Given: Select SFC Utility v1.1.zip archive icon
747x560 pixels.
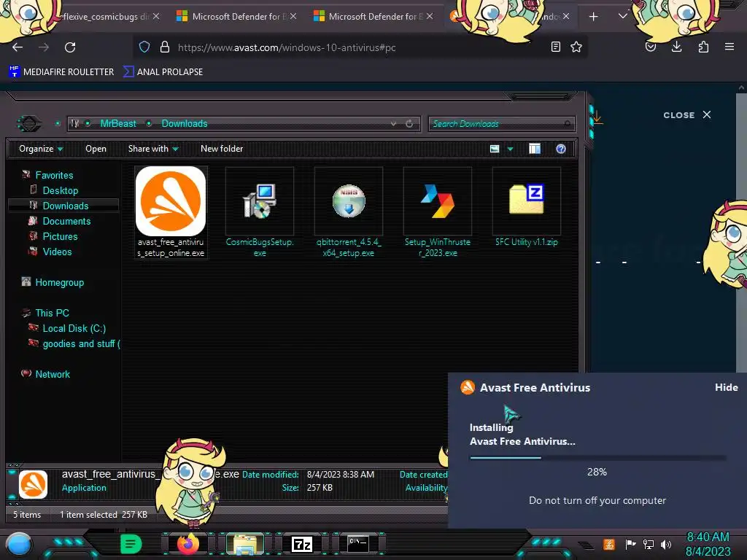Looking at the screenshot, I should [x=527, y=199].
